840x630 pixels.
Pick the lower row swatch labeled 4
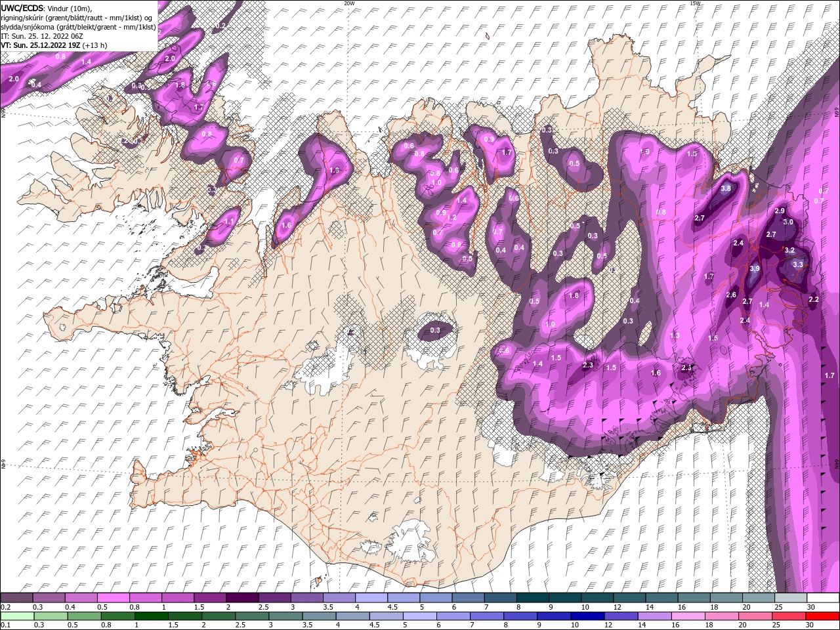point(351,616)
